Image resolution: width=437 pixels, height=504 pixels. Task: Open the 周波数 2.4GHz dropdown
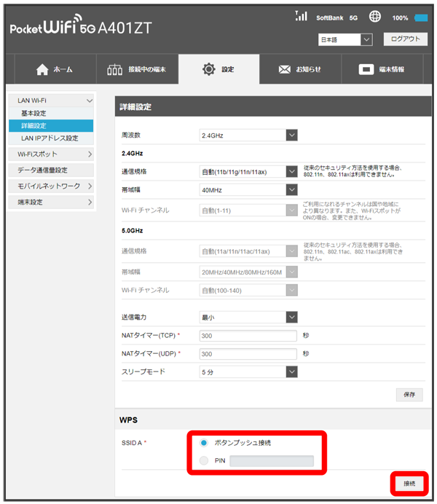point(249,135)
